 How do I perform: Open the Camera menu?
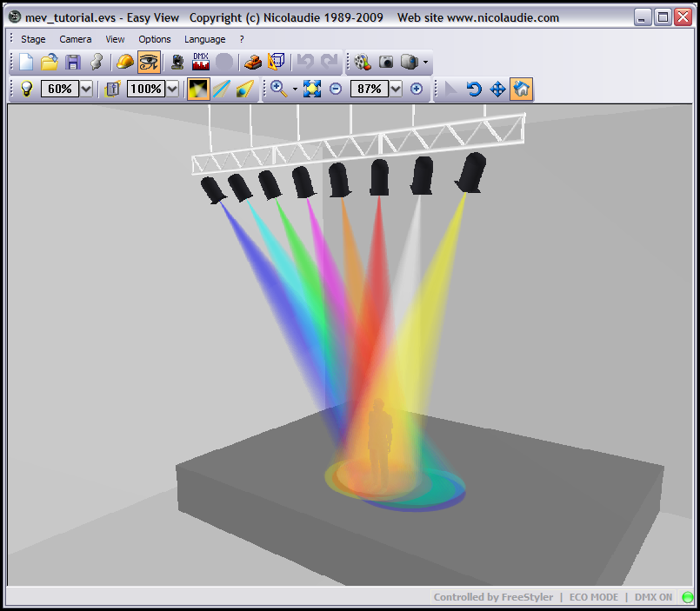coord(76,39)
